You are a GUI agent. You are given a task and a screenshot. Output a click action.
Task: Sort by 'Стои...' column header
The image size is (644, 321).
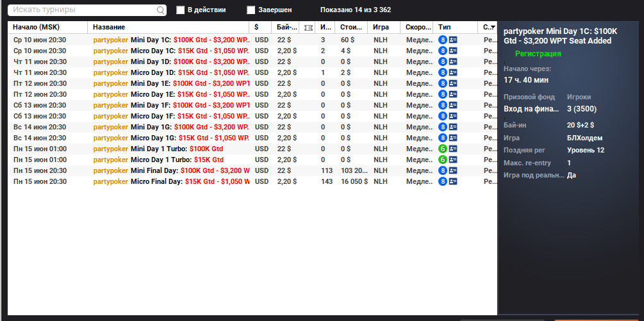point(351,28)
